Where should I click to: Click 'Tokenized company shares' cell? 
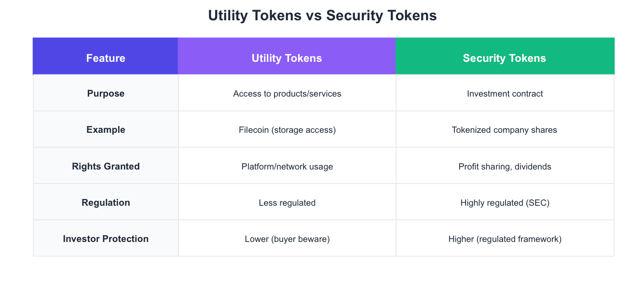click(x=504, y=130)
